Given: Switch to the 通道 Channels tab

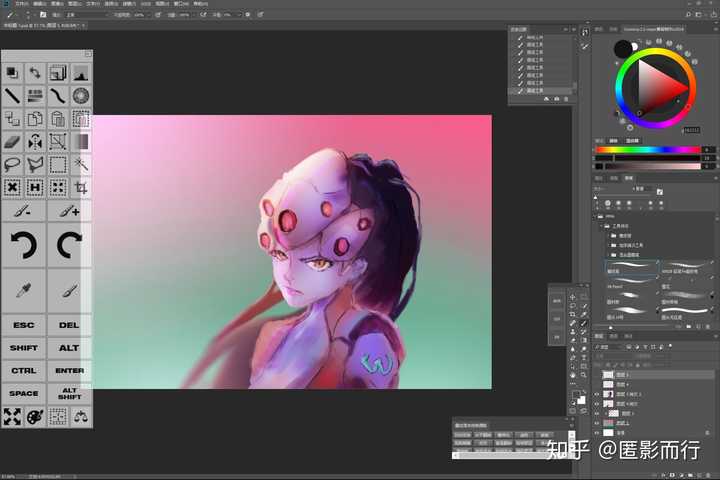Looking at the screenshot, I should pyautogui.click(x=614, y=337).
